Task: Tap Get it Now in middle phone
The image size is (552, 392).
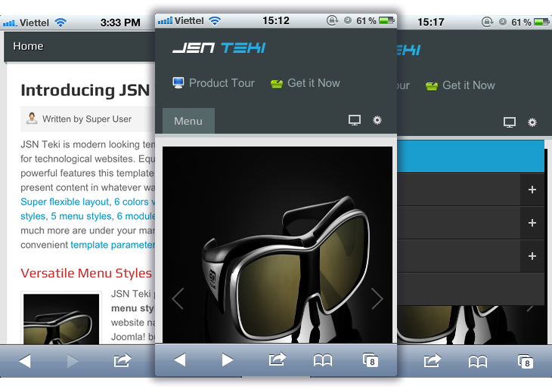Action: pyautogui.click(x=305, y=83)
